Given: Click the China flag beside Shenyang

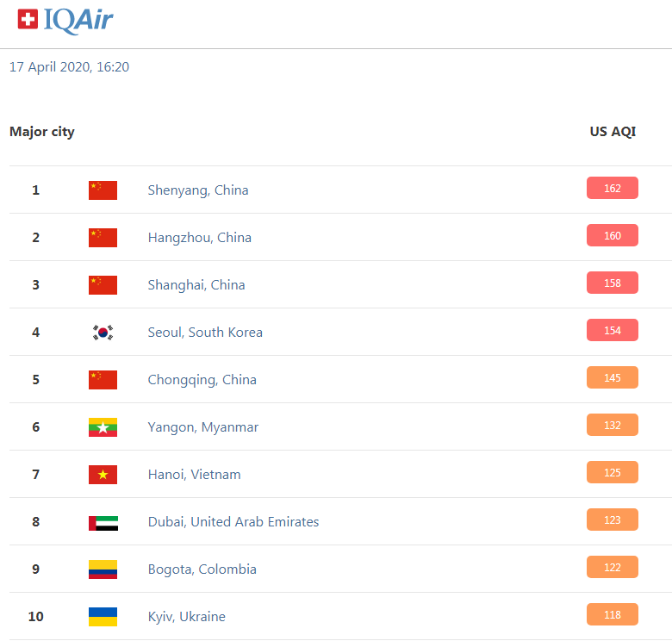Looking at the screenshot, I should pyautogui.click(x=103, y=190).
